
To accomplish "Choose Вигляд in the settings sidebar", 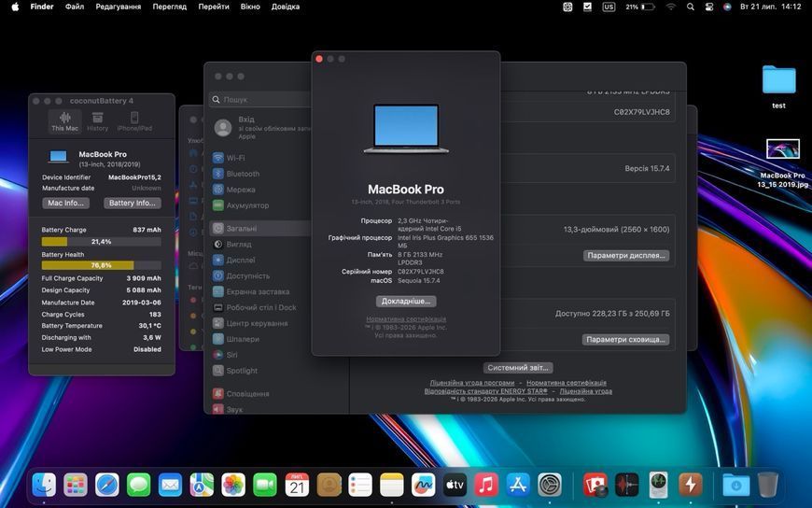I will [x=232, y=244].
